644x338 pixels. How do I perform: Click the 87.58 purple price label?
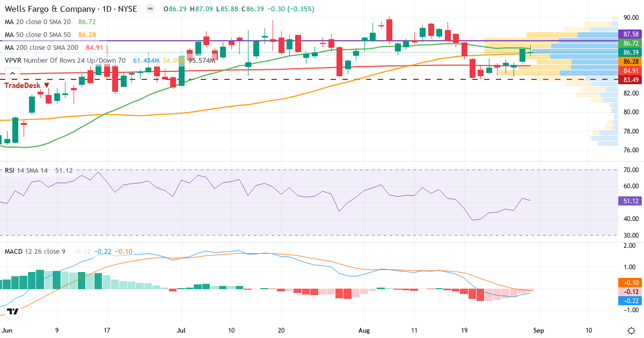coord(630,34)
